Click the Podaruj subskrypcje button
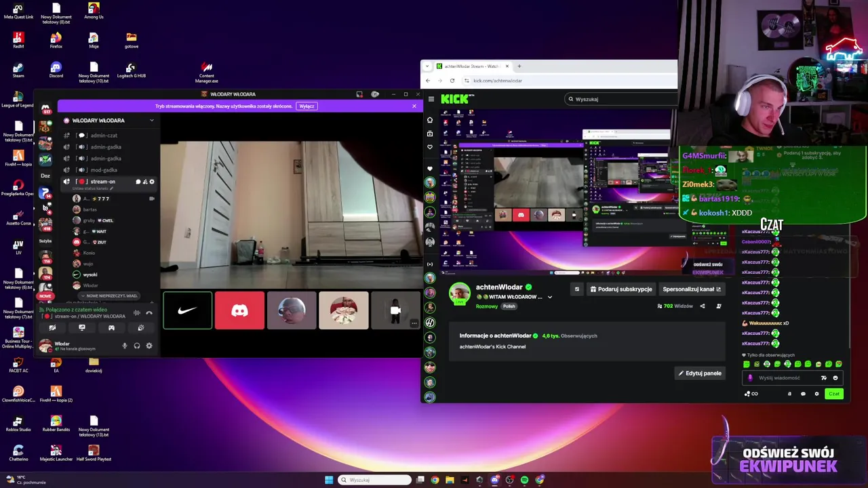Image resolution: width=868 pixels, height=488 pixels. click(x=620, y=289)
